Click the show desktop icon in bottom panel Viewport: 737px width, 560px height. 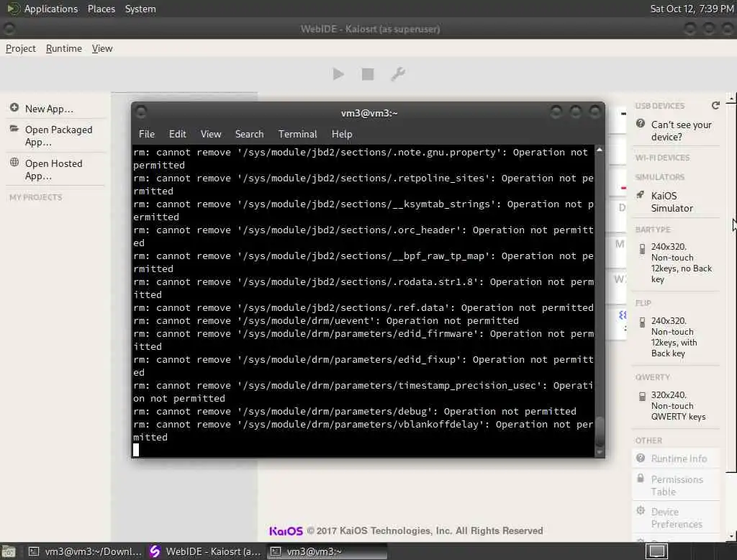click(x=9, y=551)
